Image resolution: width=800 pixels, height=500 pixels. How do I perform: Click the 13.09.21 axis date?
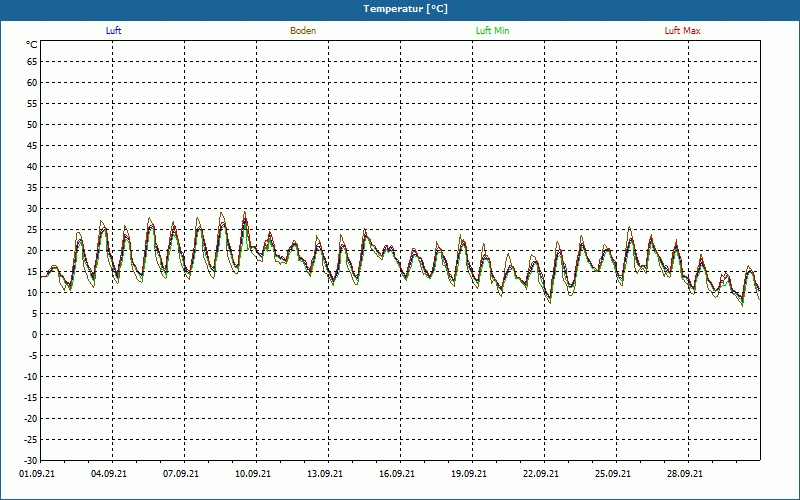[325, 474]
